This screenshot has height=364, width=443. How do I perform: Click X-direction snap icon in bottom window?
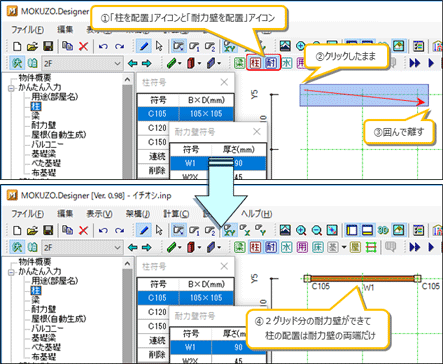245,230
